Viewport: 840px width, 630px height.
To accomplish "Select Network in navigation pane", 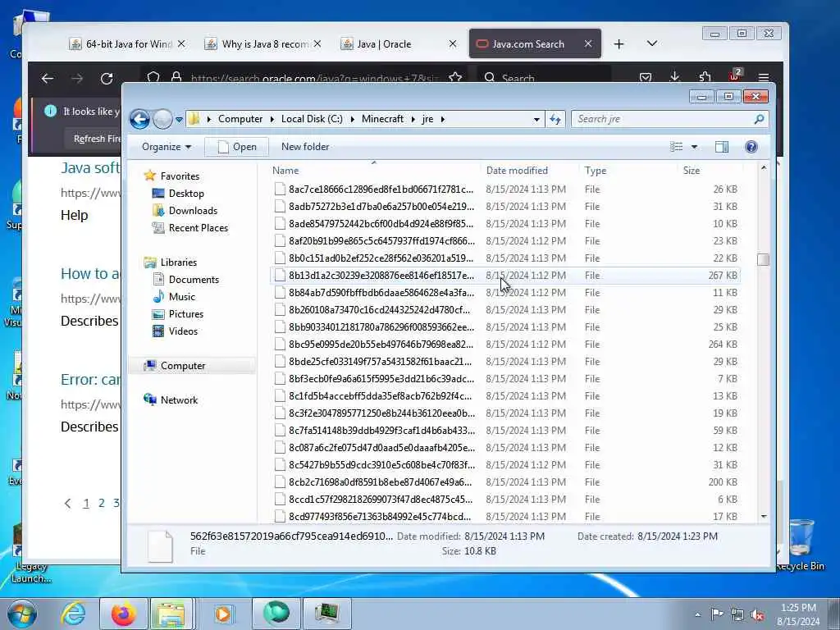I will click(x=179, y=400).
